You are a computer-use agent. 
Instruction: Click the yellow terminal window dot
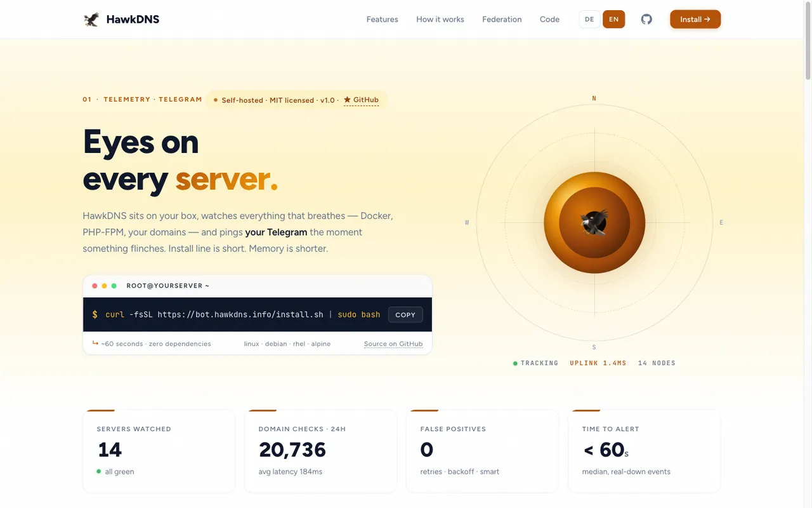[x=104, y=286]
